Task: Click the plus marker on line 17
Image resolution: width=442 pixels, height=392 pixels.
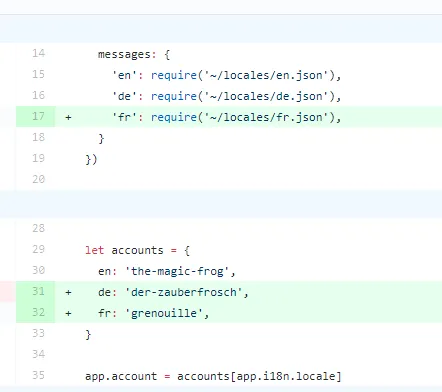Action: coord(68,117)
